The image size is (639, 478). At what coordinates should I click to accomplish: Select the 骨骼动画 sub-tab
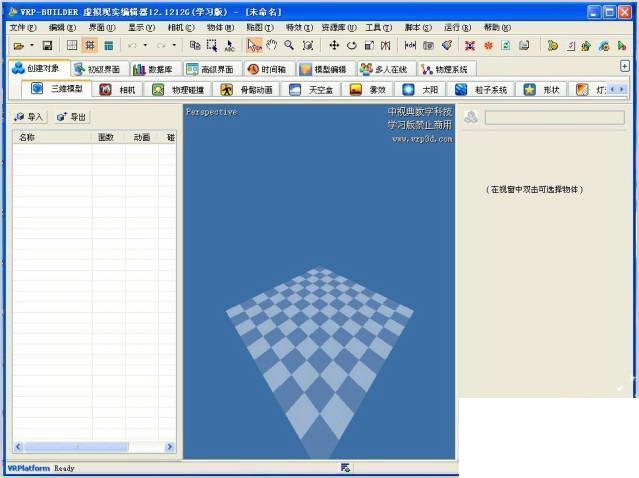coord(247,89)
